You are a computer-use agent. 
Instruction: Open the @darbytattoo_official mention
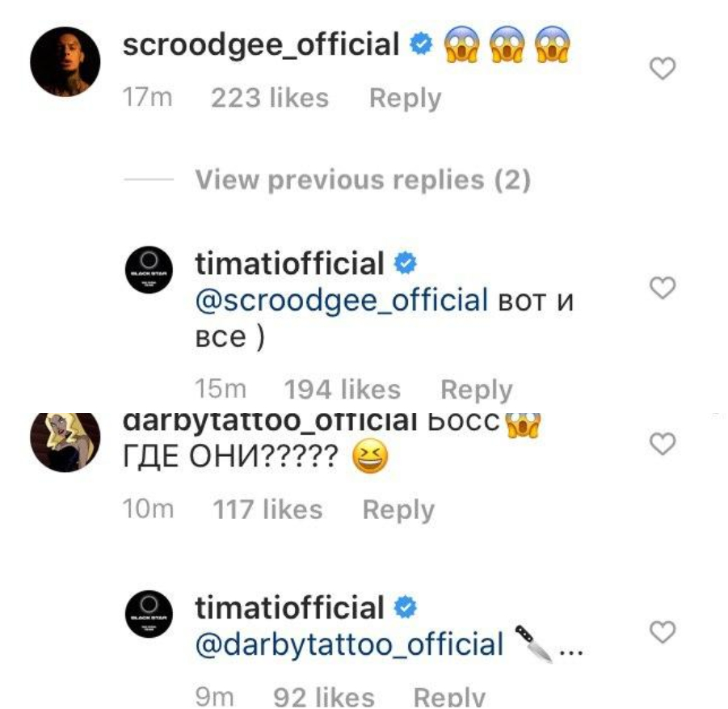[x=349, y=644]
